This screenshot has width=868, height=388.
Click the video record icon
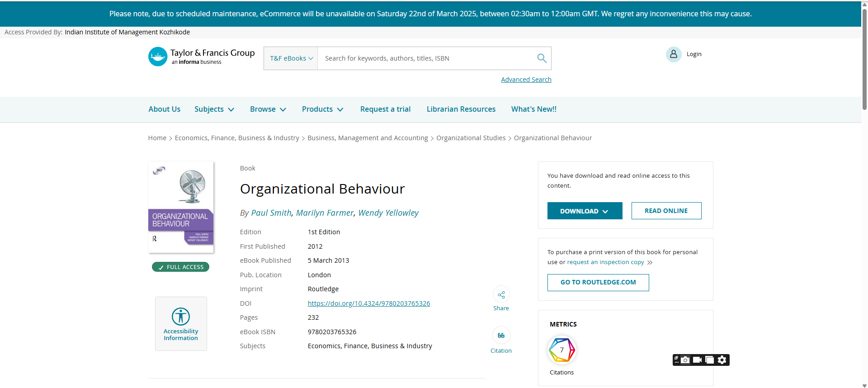[x=698, y=360]
